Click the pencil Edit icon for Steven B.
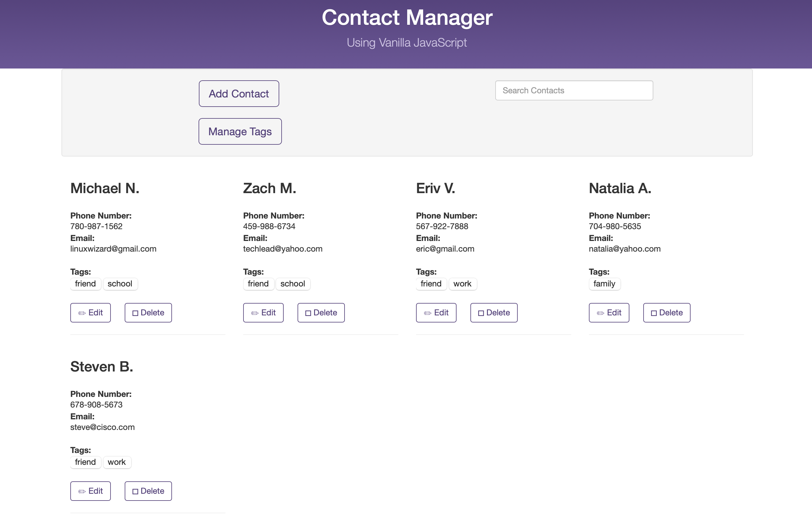The height and width of the screenshot is (515, 812). pyautogui.click(x=82, y=491)
